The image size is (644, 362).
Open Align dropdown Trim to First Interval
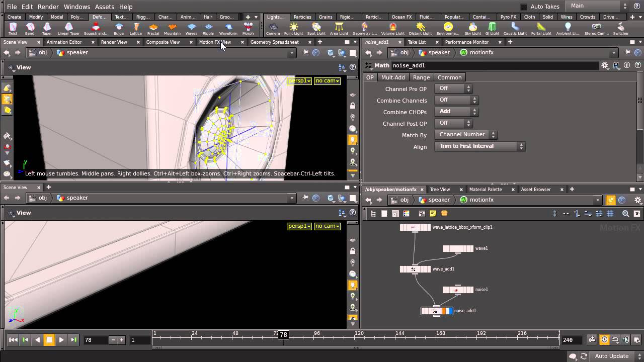[479, 146]
